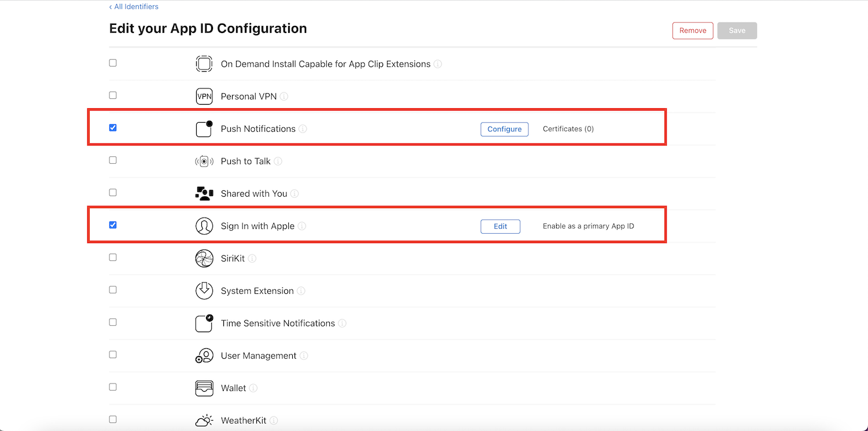Click the Sign In with Apple icon
This screenshot has height=431, width=868.
pyautogui.click(x=204, y=226)
